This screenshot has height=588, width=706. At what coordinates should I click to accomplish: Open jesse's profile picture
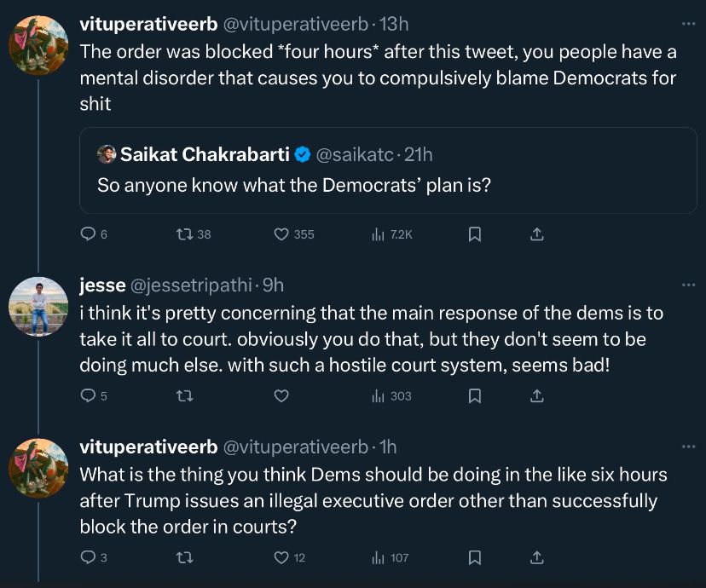click(x=38, y=306)
